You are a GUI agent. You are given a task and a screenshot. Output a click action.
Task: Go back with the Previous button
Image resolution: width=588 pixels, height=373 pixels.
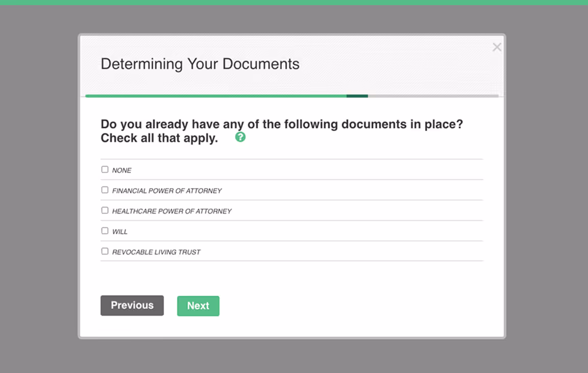[x=132, y=306]
